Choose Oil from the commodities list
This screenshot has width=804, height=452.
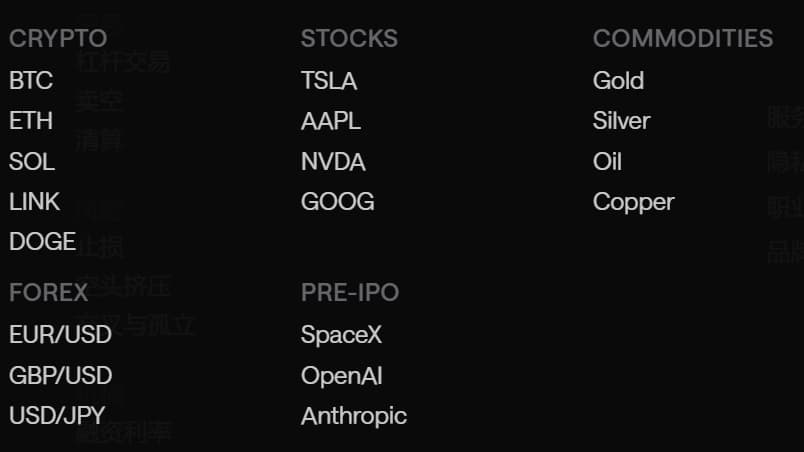(608, 161)
